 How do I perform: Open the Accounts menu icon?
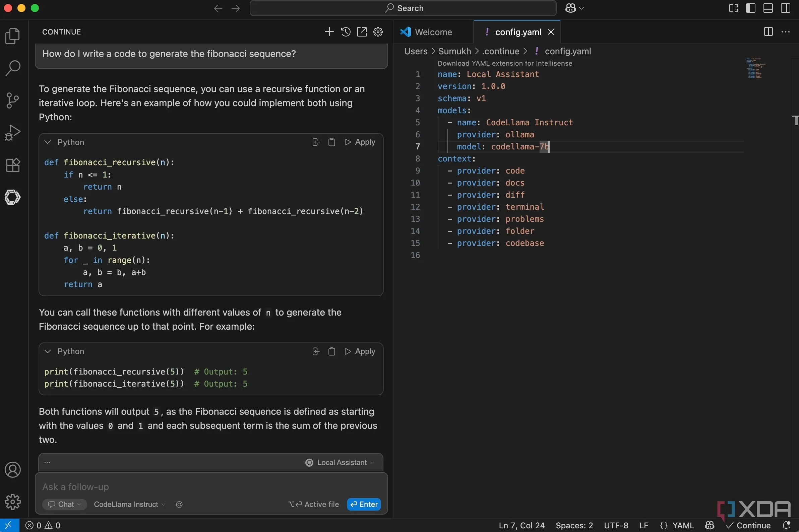[13, 470]
